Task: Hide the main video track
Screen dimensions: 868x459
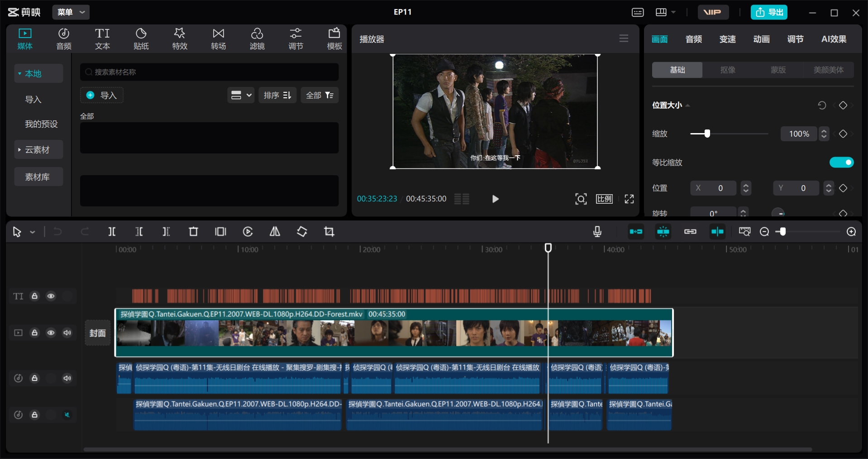Action: click(51, 333)
